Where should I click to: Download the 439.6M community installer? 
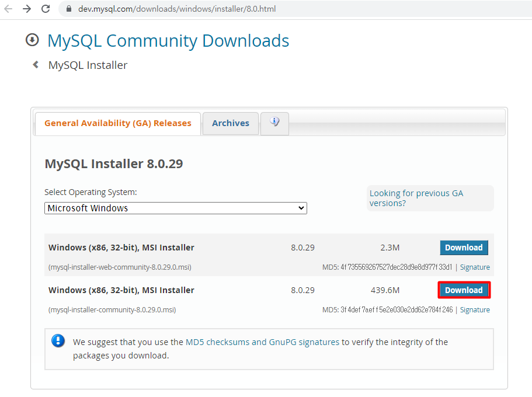464,290
